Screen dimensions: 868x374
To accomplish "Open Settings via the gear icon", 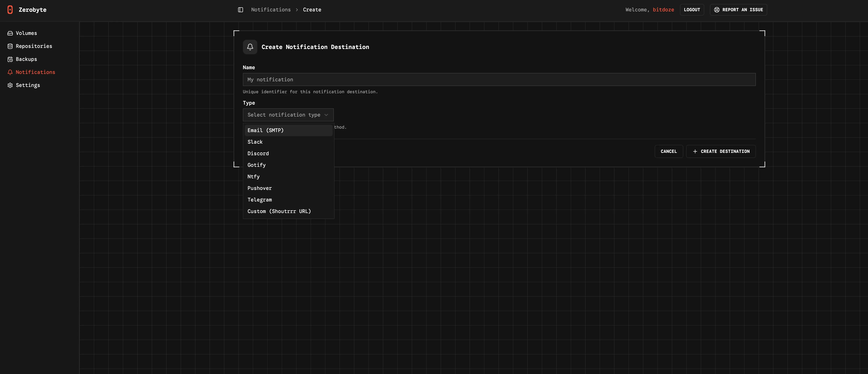I will click(x=10, y=85).
